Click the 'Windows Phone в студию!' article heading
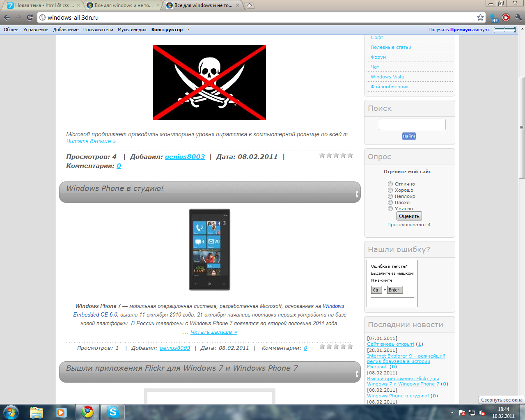The width and height of the screenshot is (525, 420). [x=115, y=188]
